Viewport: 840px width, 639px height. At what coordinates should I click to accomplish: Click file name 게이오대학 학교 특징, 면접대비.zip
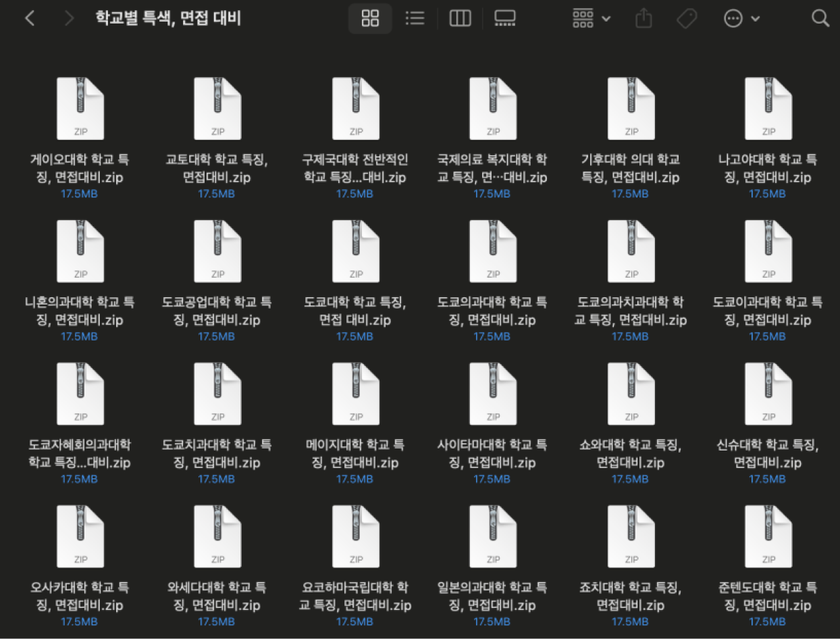click(80, 169)
